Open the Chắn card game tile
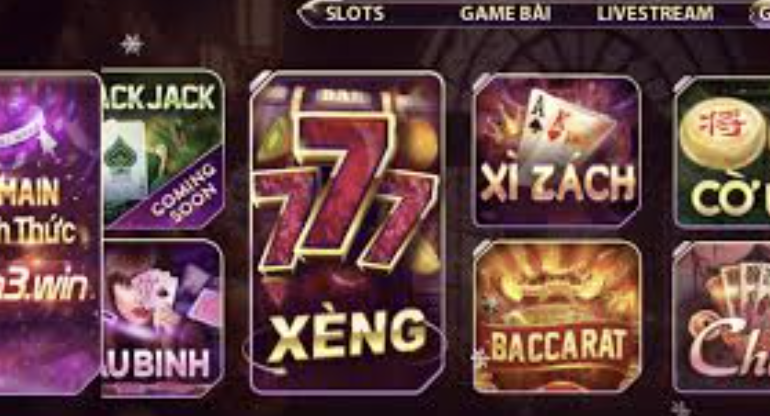The height and width of the screenshot is (416, 770). coord(722,318)
